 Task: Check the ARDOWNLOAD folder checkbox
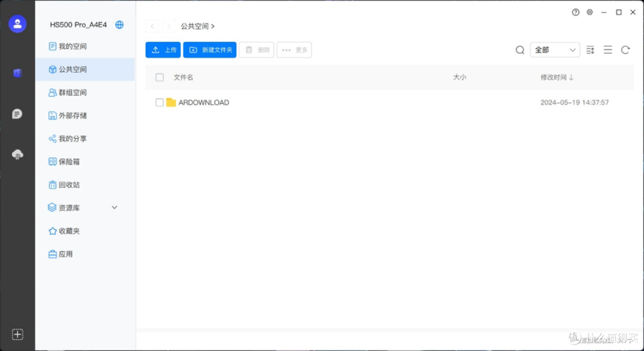[160, 102]
